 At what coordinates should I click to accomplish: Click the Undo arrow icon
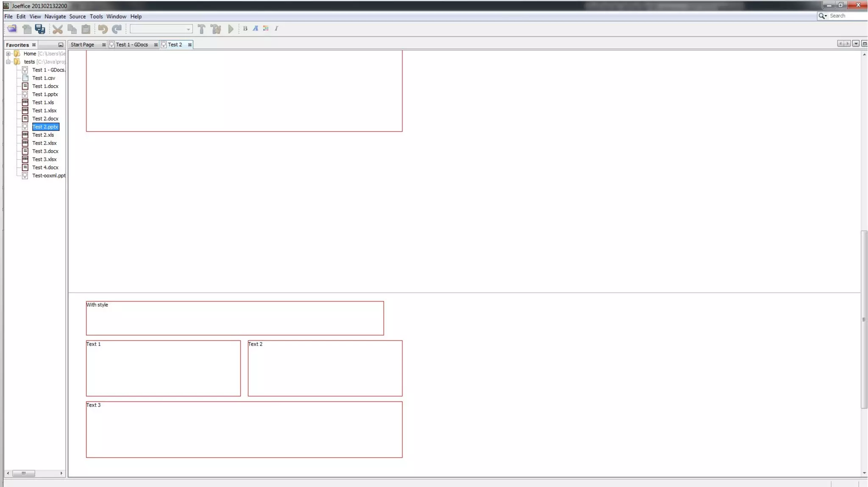(103, 29)
